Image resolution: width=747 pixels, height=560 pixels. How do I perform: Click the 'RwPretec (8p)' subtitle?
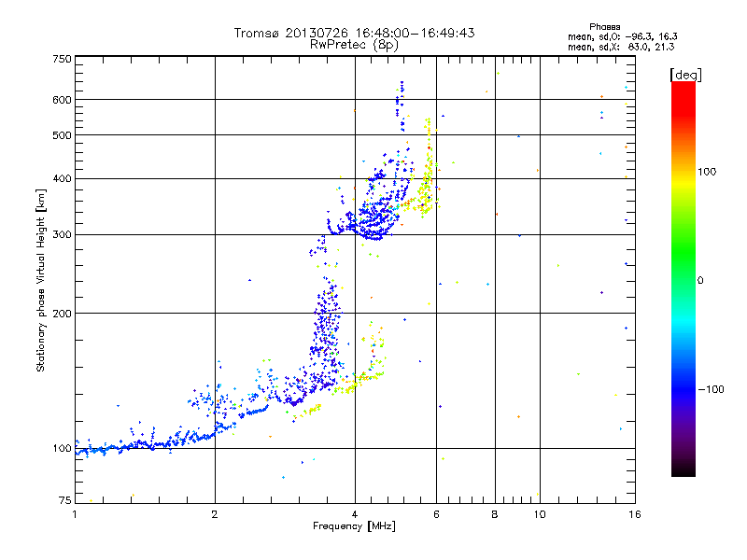pyautogui.click(x=355, y=45)
